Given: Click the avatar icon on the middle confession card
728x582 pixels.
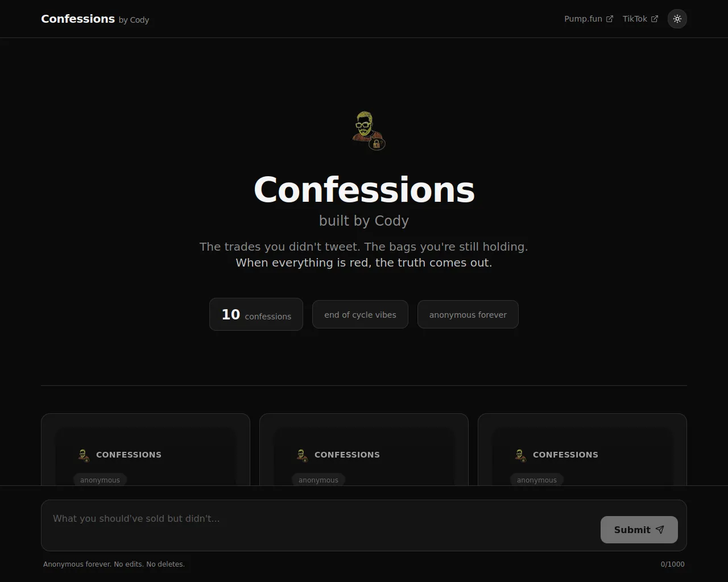Looking at the screenshot, I should coord(302,455).
